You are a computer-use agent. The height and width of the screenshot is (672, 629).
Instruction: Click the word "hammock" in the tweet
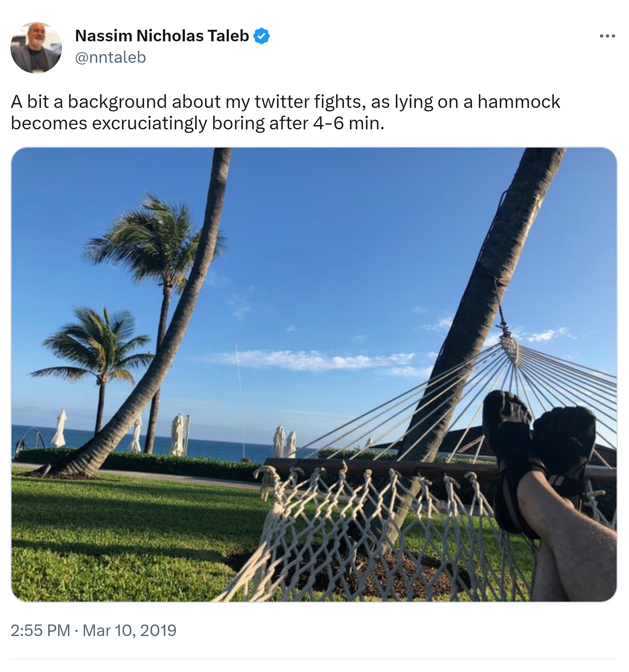pyautogui.click(x=518, y=102)
